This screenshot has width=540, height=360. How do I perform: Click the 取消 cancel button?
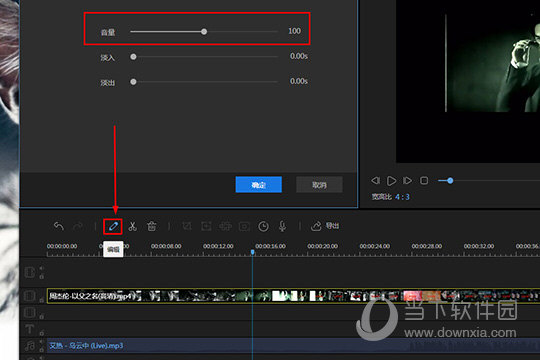(x=319, y=185)
